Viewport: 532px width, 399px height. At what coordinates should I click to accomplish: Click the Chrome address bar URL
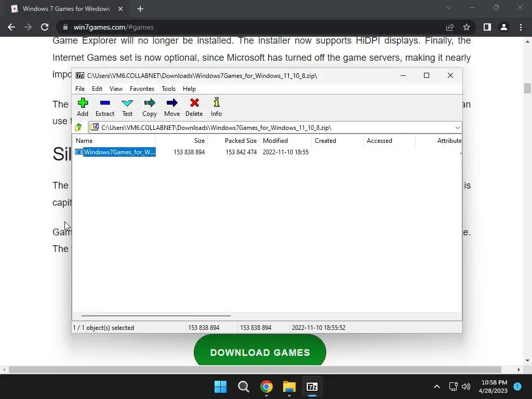tap(114, 27)
